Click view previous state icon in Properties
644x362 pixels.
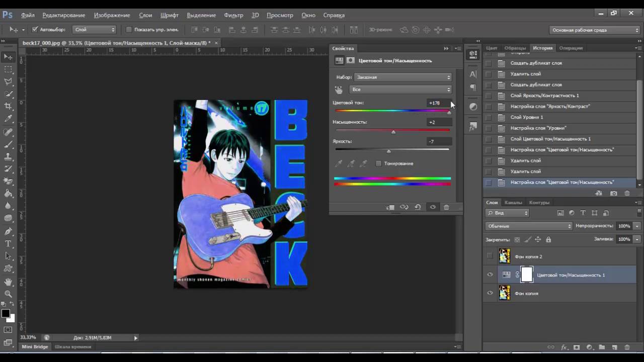pos(404,207)
